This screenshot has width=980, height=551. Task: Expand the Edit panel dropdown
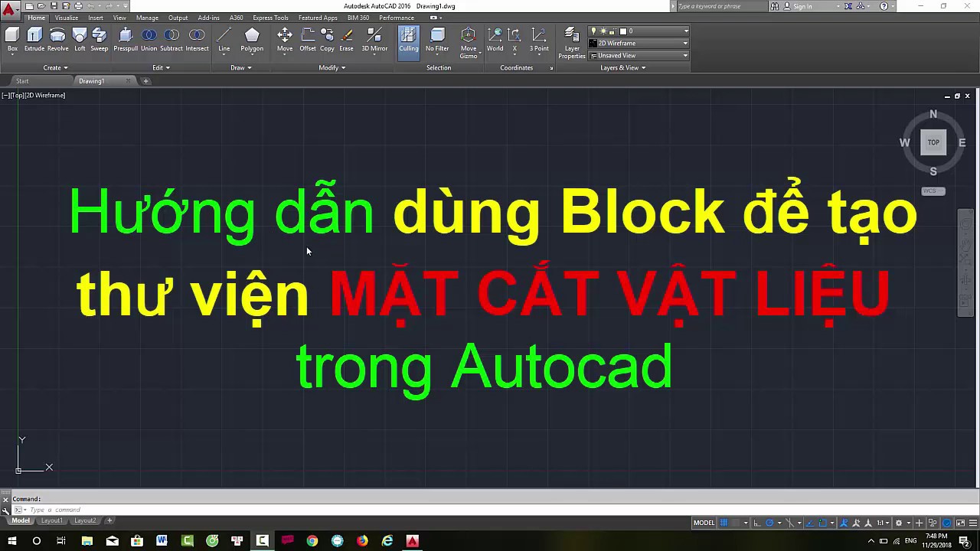[x=161, y=67]
